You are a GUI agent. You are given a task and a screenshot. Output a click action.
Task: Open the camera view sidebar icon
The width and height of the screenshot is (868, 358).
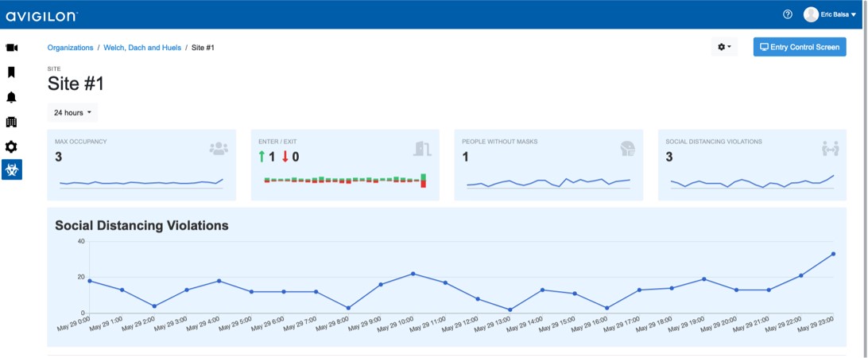[x=11, y=48]
